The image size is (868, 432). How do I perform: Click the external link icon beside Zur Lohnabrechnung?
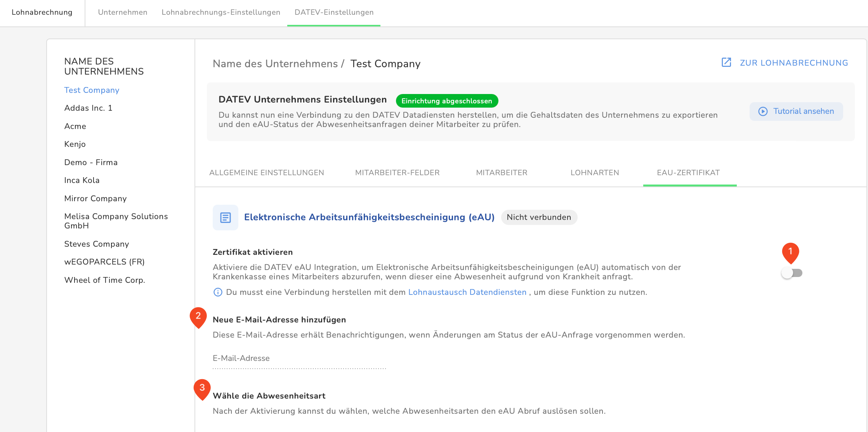726,63
